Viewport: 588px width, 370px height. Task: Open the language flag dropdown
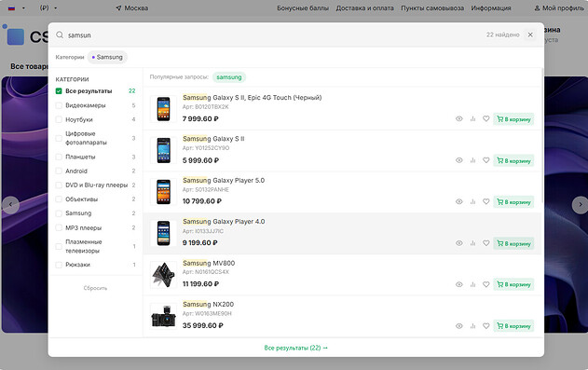pos(17,7)
